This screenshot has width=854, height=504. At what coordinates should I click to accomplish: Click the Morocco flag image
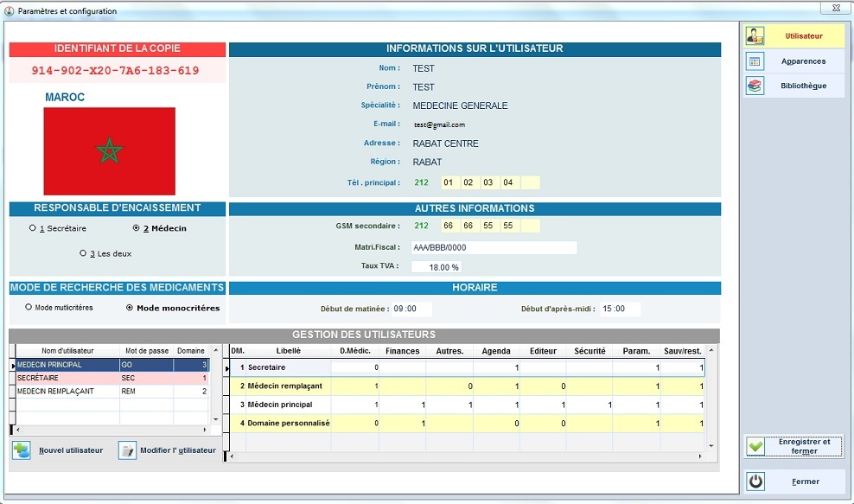click(x=109, y=151)
